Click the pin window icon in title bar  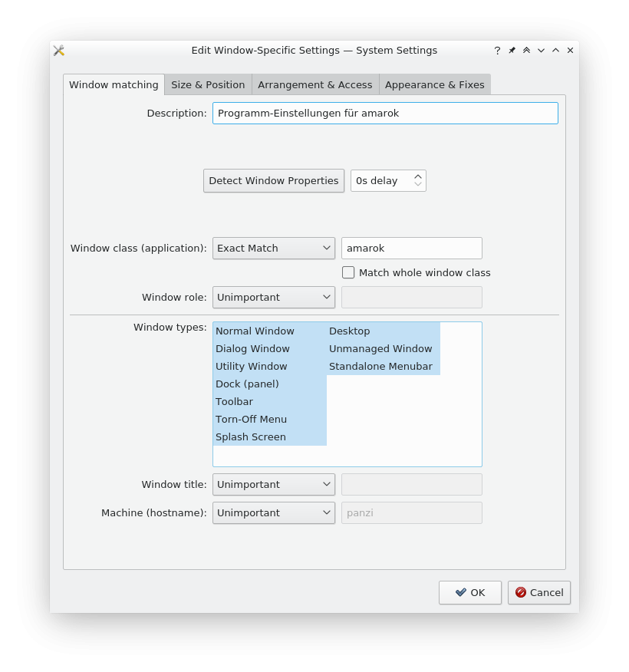point(512,51)
